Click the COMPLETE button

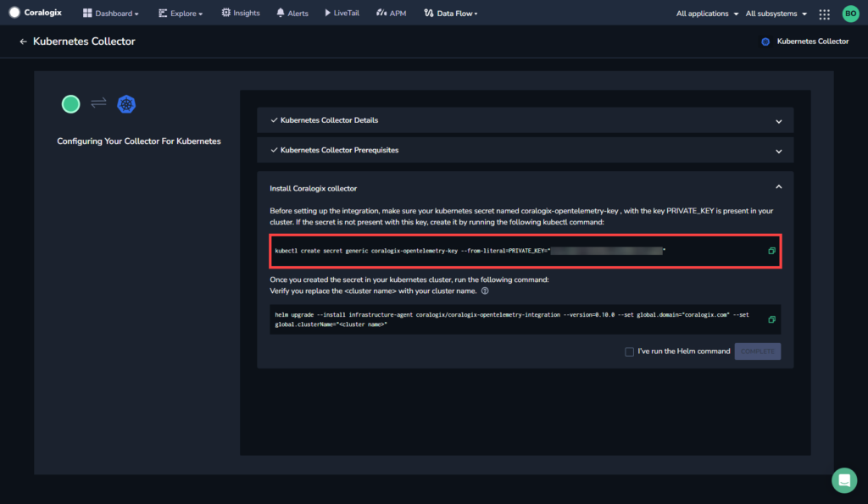click(x=758, y=352)
